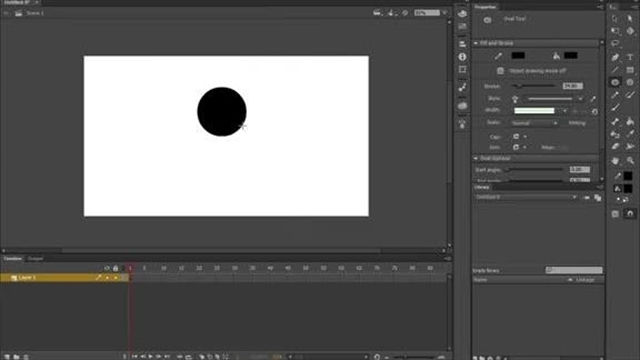The height and width of the screenshot is (360, 640).
Task: Toggle Snap to Objects magnet
Action: point(630,213)
